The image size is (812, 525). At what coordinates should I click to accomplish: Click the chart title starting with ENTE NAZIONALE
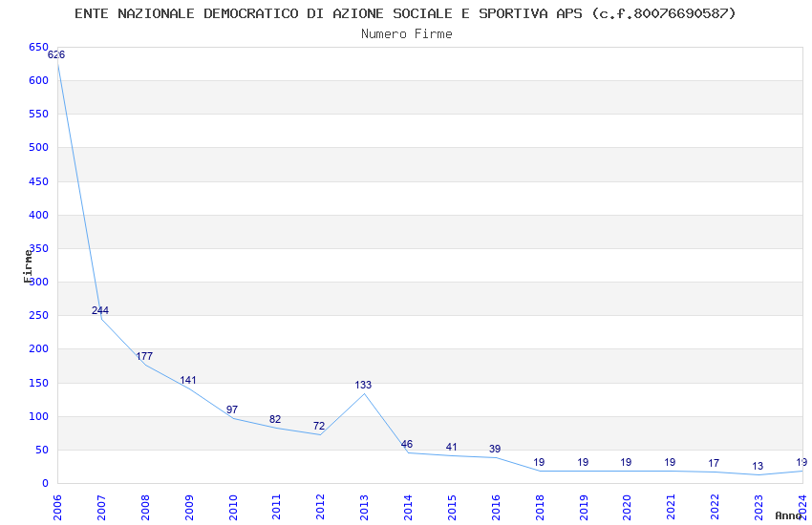click(406, 13)
